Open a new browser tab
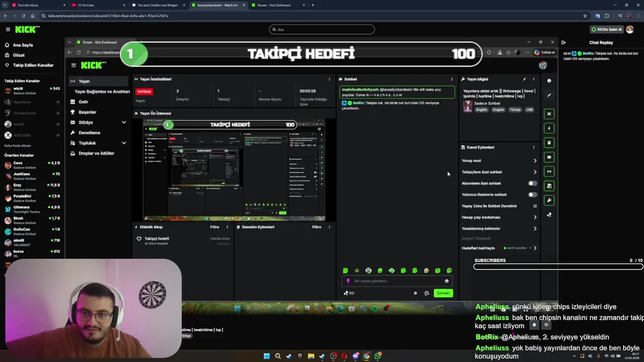This screenshot has height=362, width=644. (313, 5)
